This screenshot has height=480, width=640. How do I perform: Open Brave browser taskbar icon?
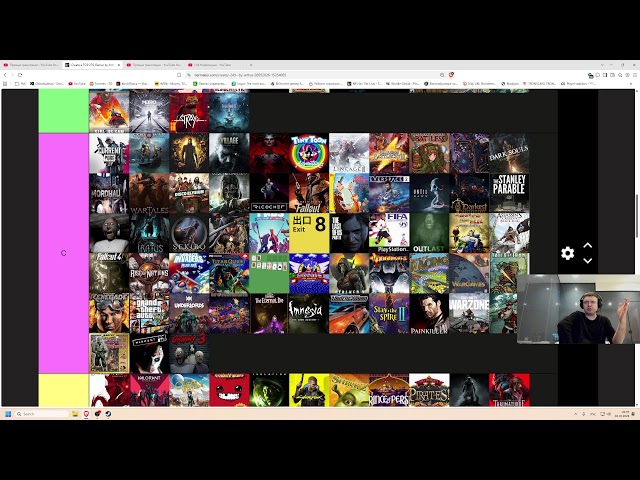[86, 414]
